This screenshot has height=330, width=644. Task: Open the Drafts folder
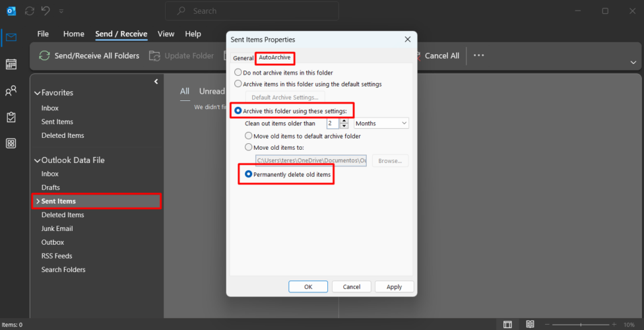click(51, 187)
